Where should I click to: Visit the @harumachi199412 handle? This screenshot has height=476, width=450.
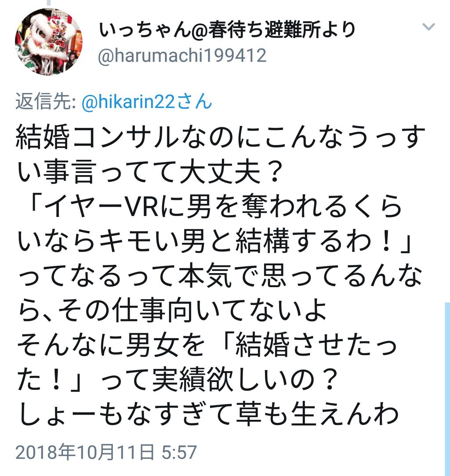coord(182,56)
